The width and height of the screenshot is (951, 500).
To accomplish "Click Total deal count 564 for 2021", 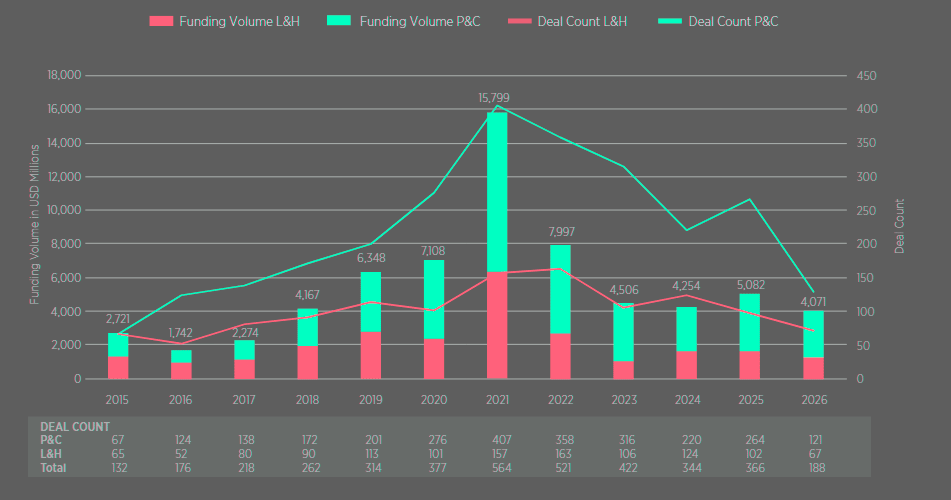I will click(502, 468).
